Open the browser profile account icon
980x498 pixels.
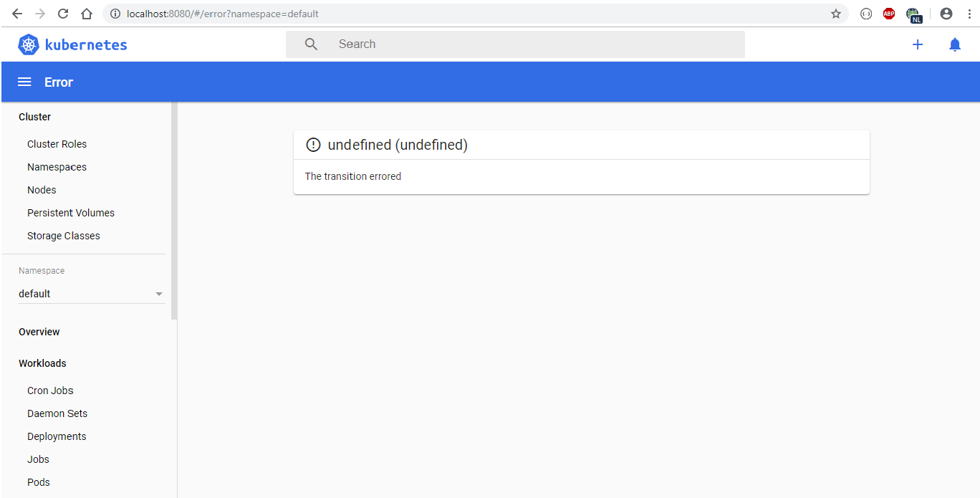(x=946, y=13)
